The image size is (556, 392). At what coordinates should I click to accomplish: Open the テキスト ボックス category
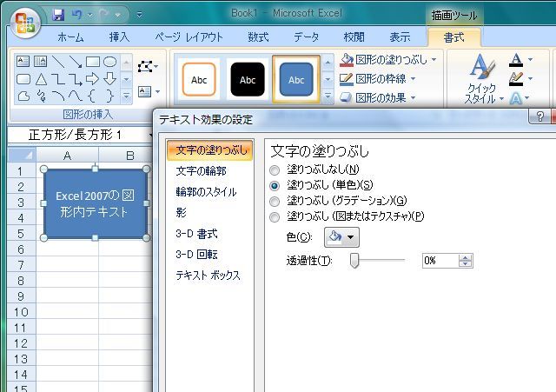(x=208, y=276)
